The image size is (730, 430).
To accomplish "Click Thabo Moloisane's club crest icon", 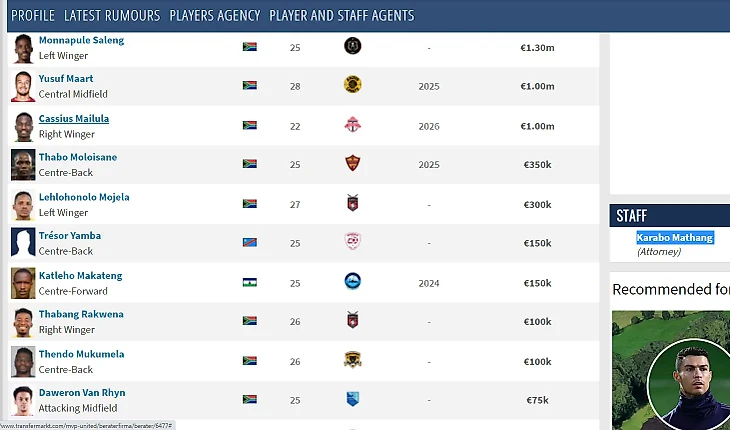I will [352, 164].
